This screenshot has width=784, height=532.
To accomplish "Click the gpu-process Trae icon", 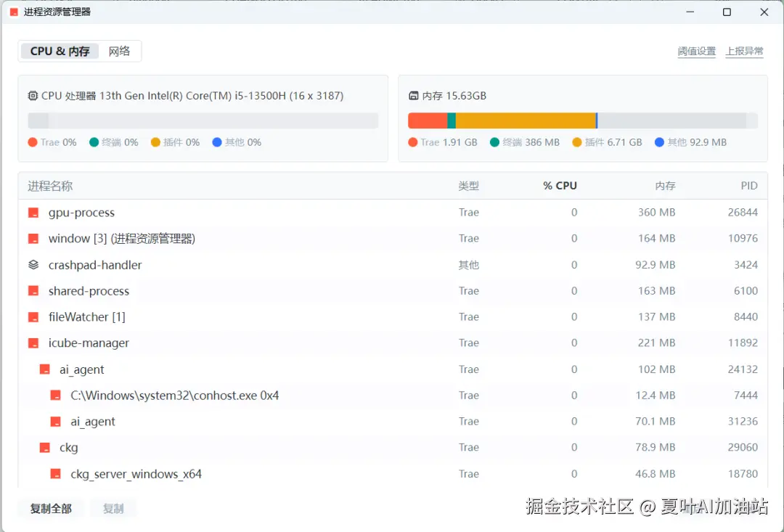I will [x=33, y=213].
